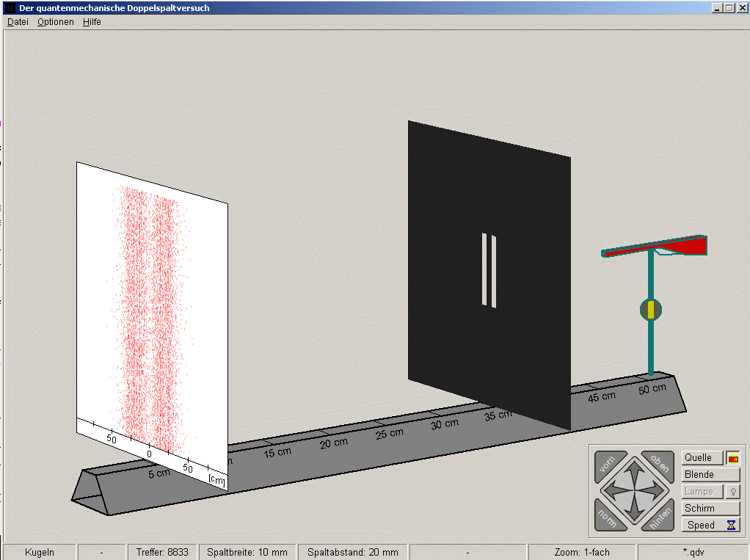Switch to the 'hinten' rear view
Viewport: 750px width, 560px height.
pyautogui.click(x=658, y=517)
